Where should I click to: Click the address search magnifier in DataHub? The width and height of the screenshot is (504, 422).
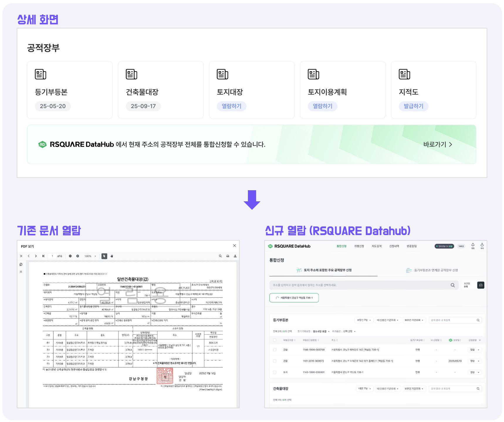click(453, 285)
